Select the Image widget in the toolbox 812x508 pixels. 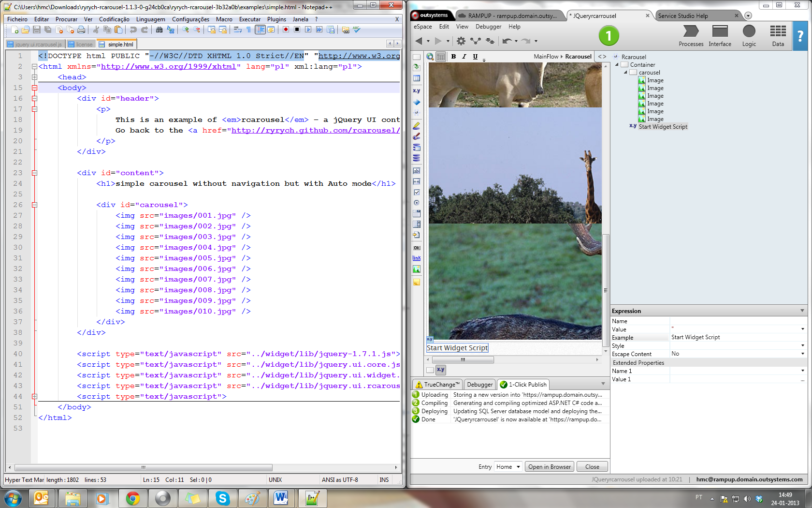416,269
